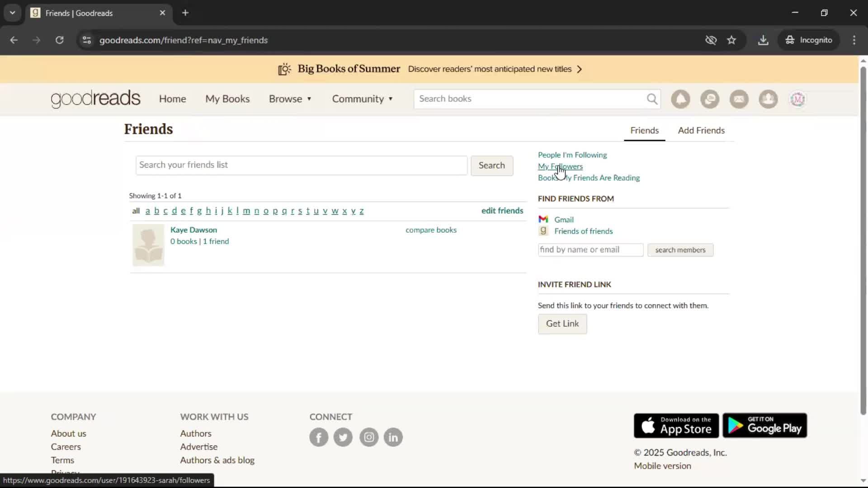
Task: Click the page vertical scrollbar
Action: tap(863, 239)
